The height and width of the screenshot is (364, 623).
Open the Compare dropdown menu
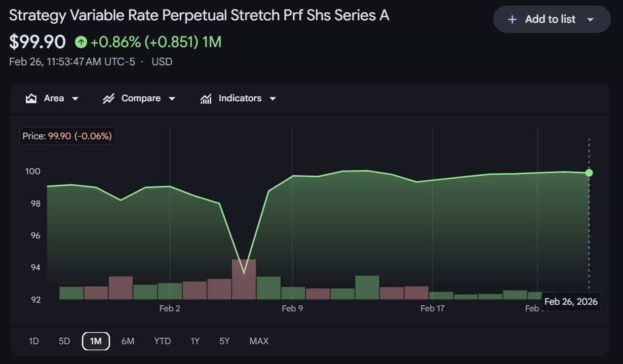(x=172, y=99)
